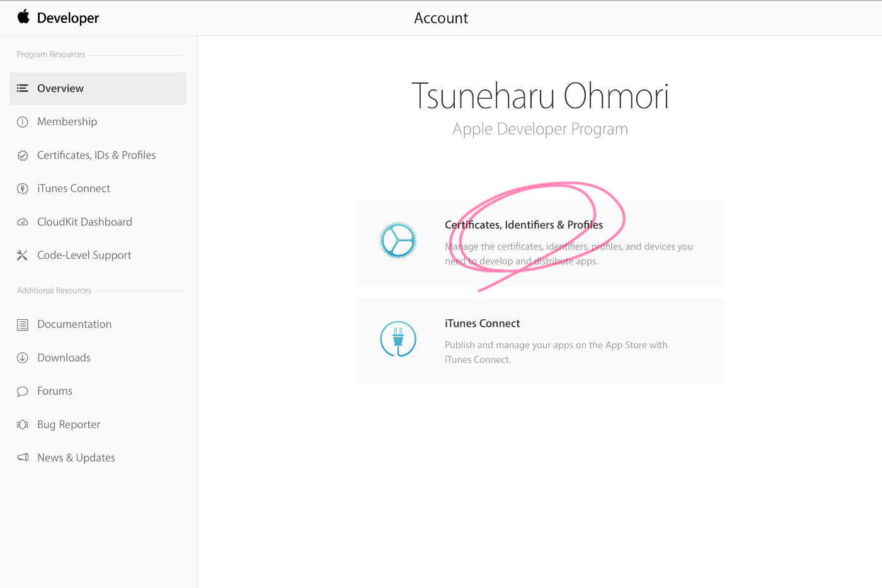
Task: Click the Documentation page icon
Action: click(23, 325)
